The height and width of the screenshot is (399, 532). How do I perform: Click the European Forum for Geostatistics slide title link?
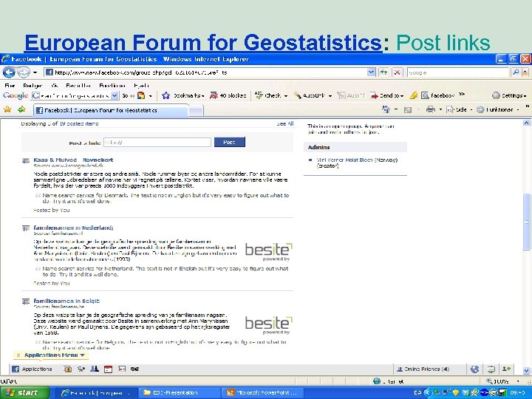tap(203, 43)
